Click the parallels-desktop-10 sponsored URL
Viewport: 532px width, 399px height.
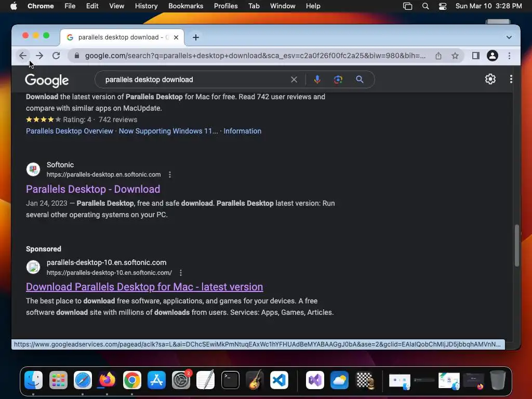[109, 273]
